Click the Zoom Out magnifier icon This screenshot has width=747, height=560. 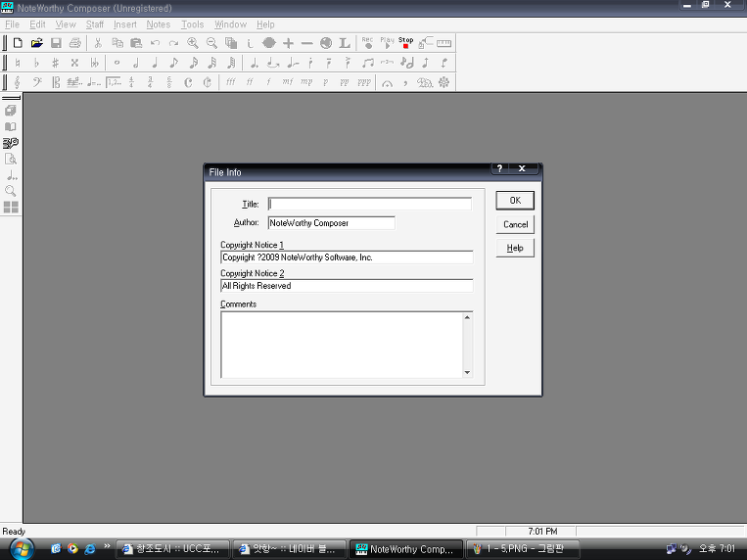pos(211,43)
